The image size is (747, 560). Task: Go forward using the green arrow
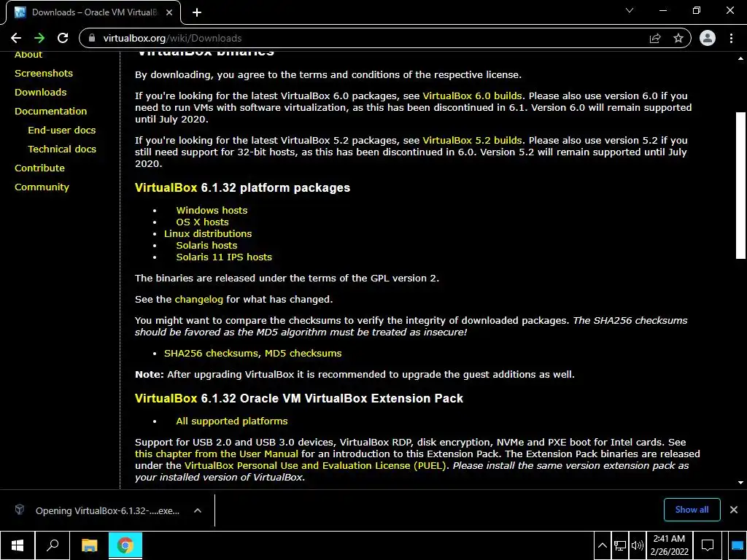click(39, 38)
